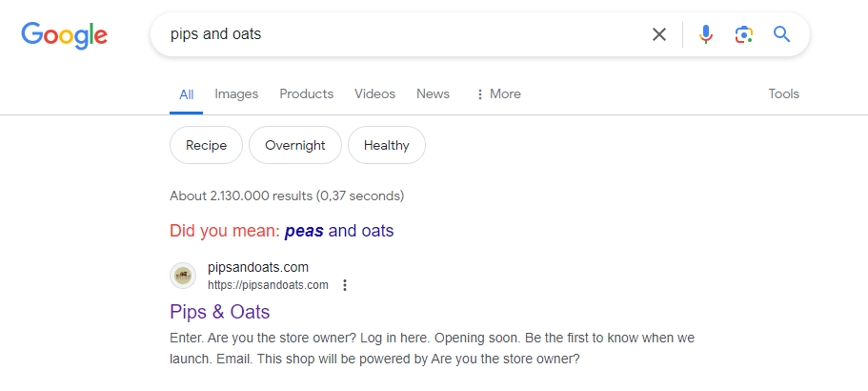Open Google Lens image search
868x391 pixels.
(x=743, y=34)
